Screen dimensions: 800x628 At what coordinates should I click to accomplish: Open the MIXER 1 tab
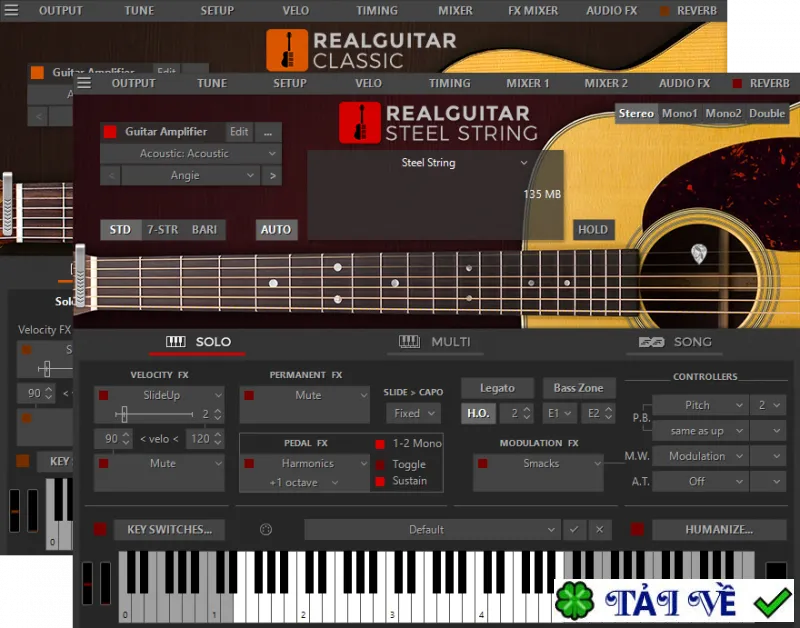[x=528, y=83]
